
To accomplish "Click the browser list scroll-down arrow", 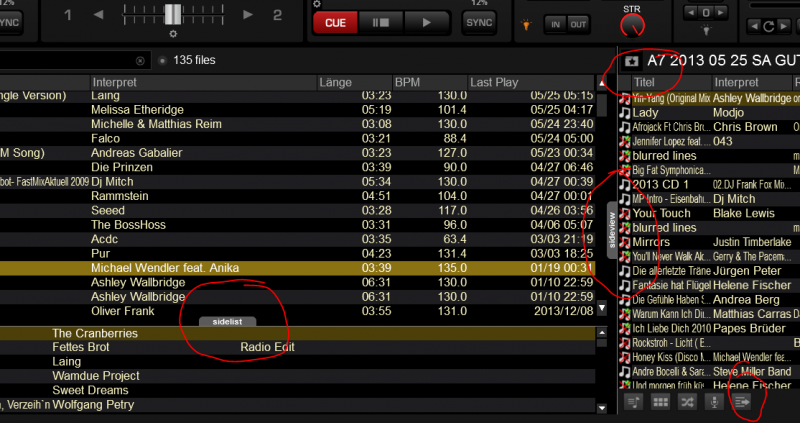I will [x=602, y=308].
